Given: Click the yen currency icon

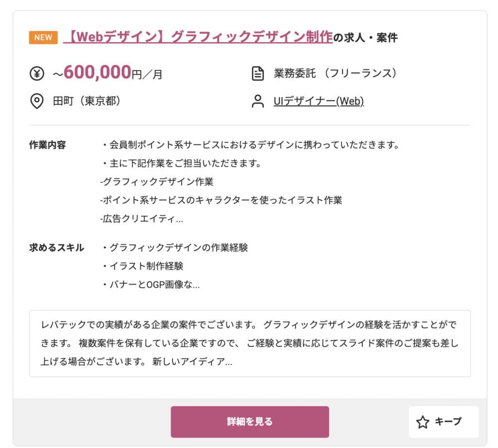Looking at the screenshot, I should (37, 73).
